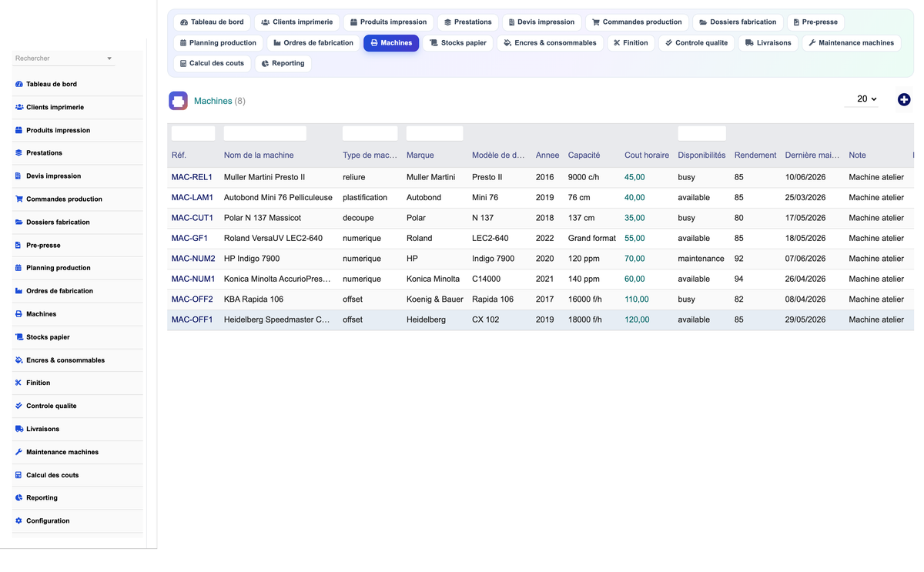This screenshot has height=572, width=924.
Task: Click the add new machine plus icon
Action: coord(904,99)
